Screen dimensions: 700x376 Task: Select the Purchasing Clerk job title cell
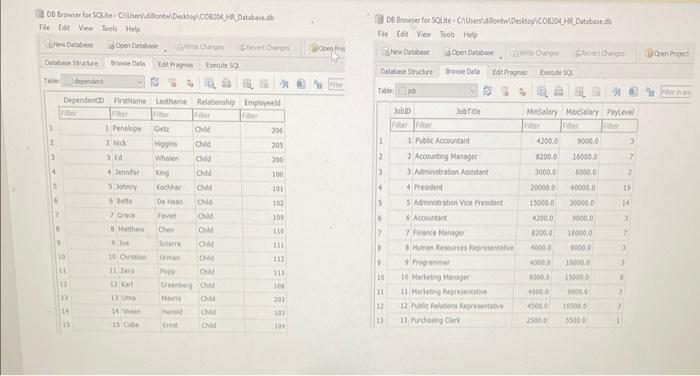(461, 321)
